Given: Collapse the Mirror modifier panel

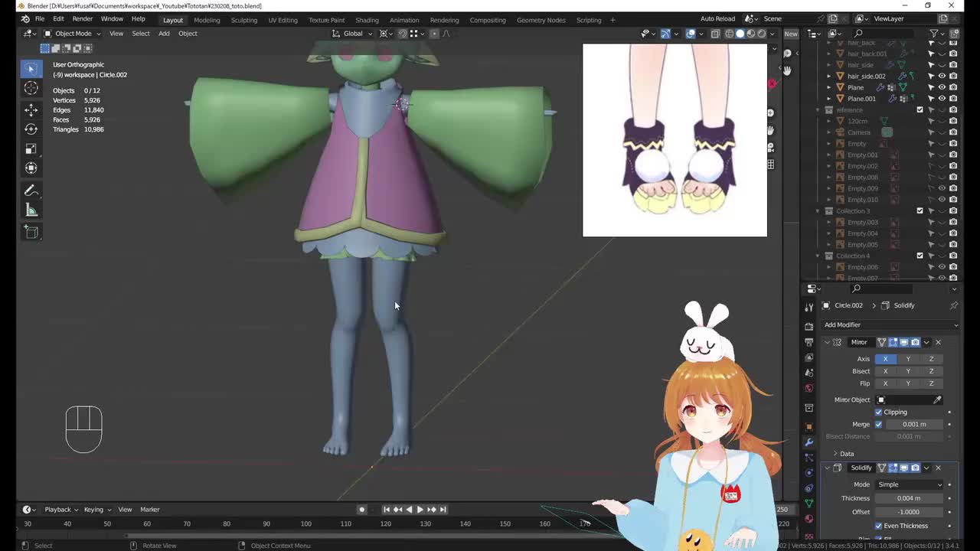Looking at the screenshot, I should coord(827,342).
